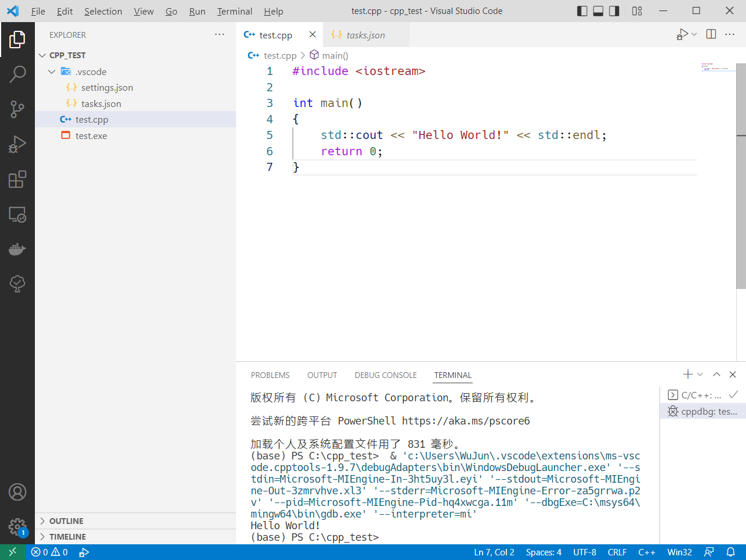Image resolution: width=746 pixels, height=560 pixels.
Task: Split the editor to the right
Action: pos(711,34)
